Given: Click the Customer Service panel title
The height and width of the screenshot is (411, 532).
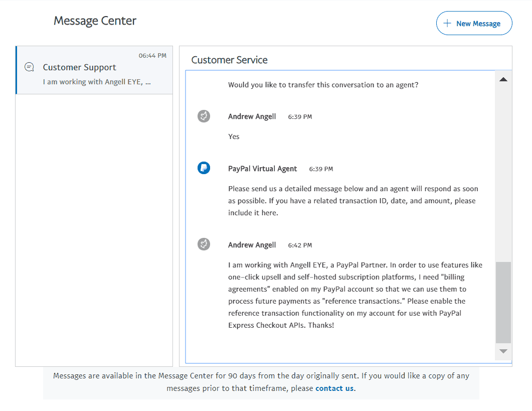Looking at the screenshot, I should (229, 60).
